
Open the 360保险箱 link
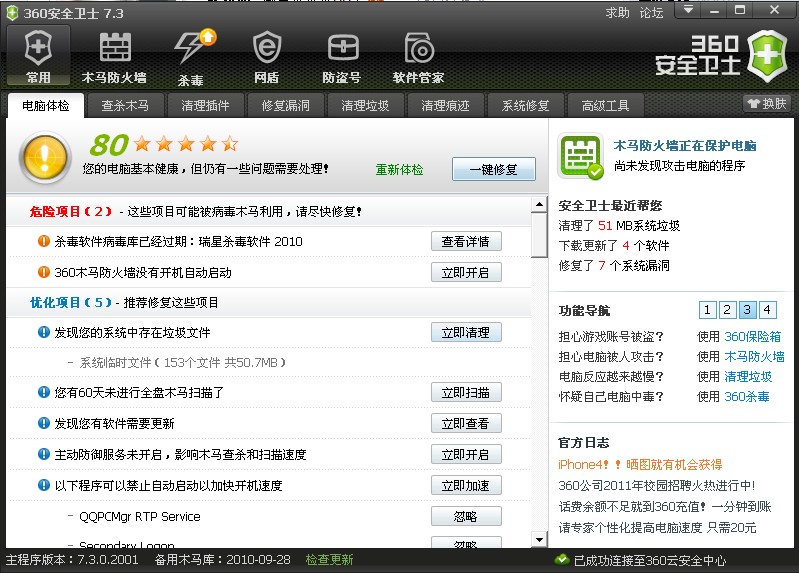[753, 336]
